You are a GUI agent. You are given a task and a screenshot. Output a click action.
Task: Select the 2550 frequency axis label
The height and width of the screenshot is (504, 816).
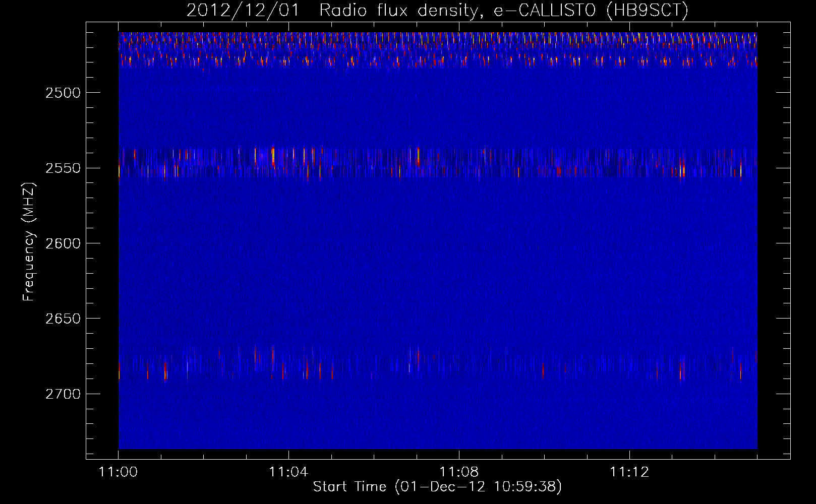point(63,168)
